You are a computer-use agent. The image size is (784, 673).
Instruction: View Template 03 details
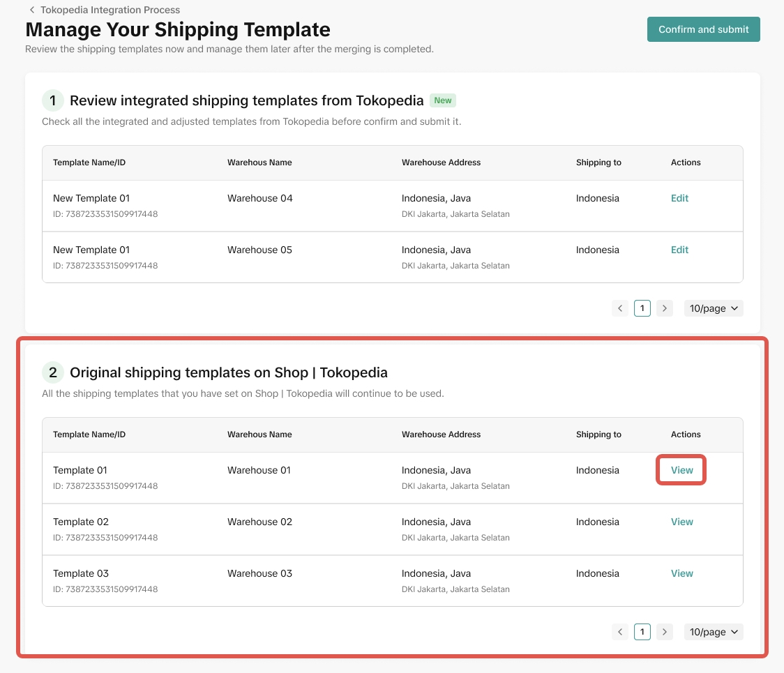tap(681, 573)
